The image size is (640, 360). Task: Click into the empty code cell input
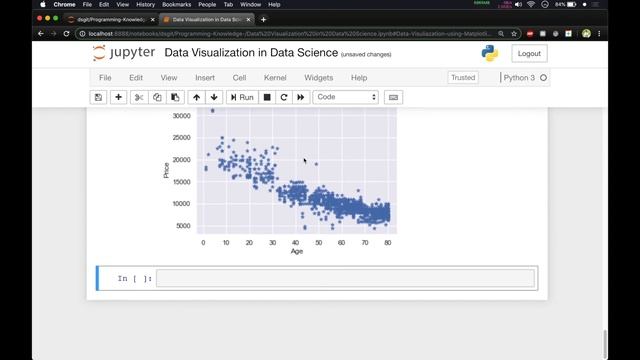pos(345,278)
